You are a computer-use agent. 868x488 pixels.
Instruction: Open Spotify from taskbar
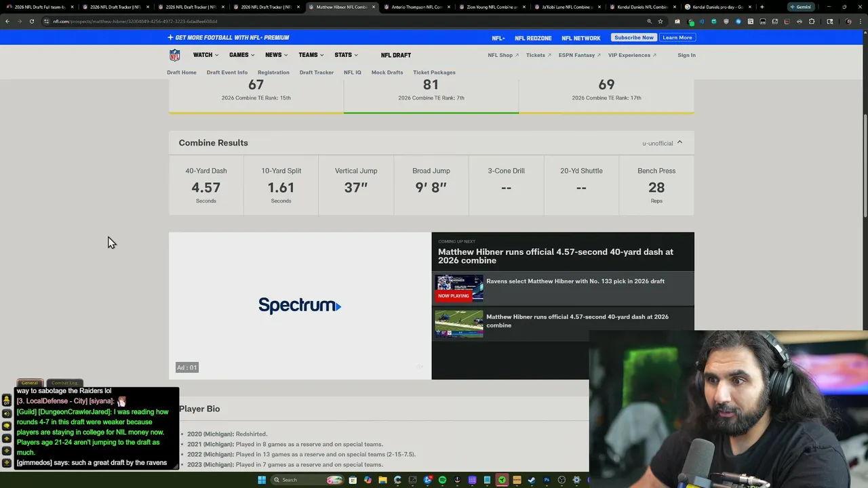pos(442,480)
